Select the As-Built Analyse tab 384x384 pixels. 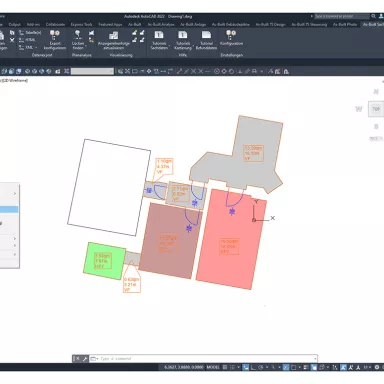(x=161, y=24)
